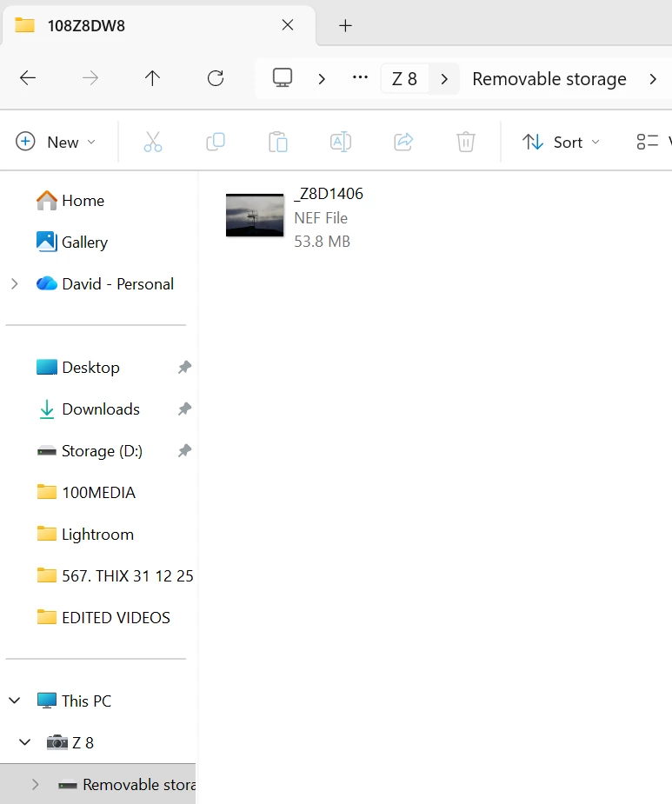The width and height of the screenshot is (672, 804).
Task: Go back with the left arrow
Action: coord(28,78)
